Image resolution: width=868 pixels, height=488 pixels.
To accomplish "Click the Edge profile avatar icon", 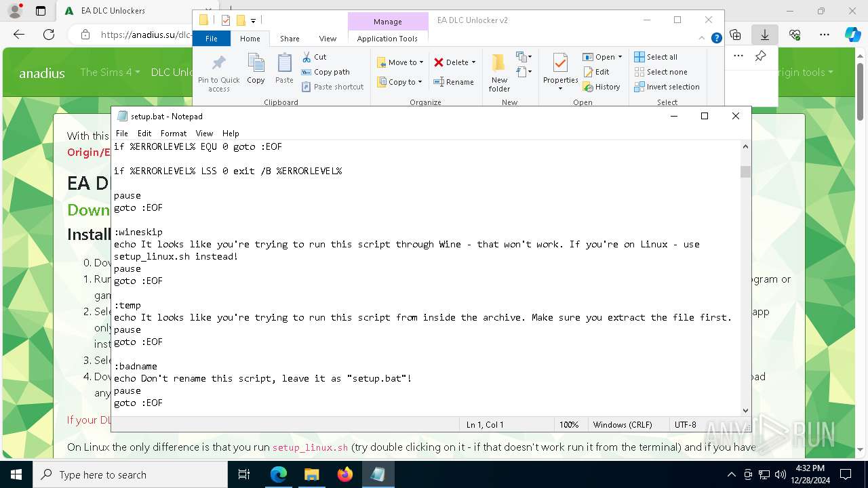I will tap(16, 11).
